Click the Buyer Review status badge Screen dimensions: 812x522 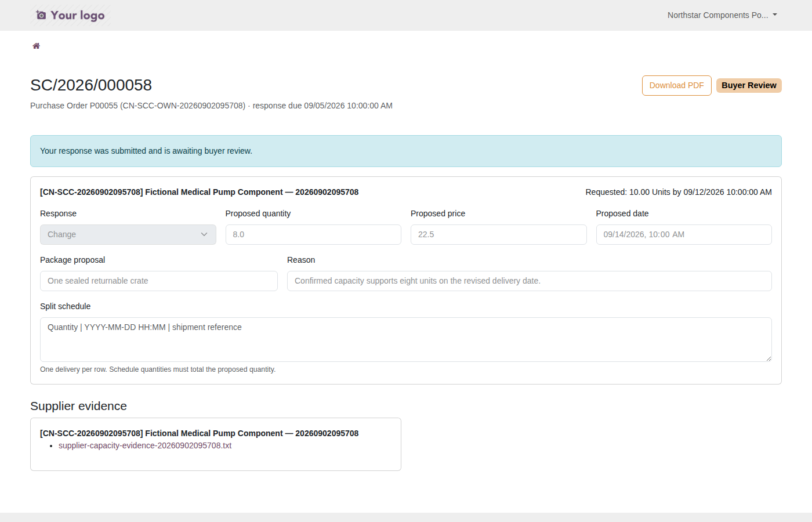tap(749, 85)
